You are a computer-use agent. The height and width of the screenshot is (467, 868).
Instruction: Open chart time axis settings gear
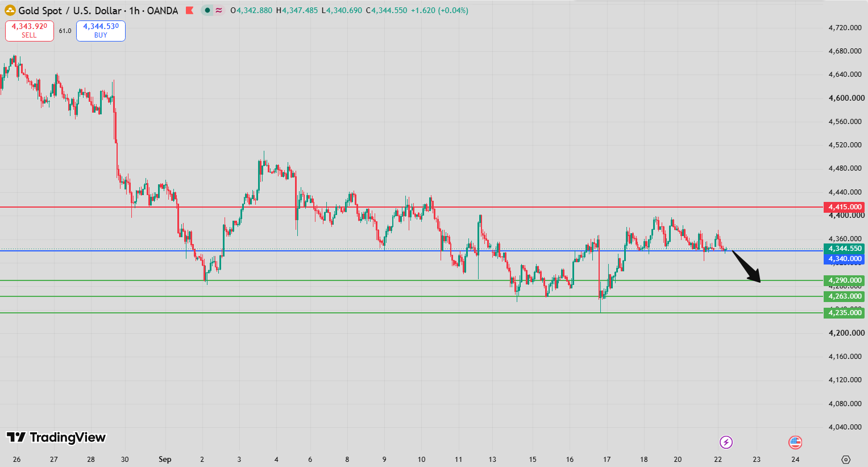point(846,460)
